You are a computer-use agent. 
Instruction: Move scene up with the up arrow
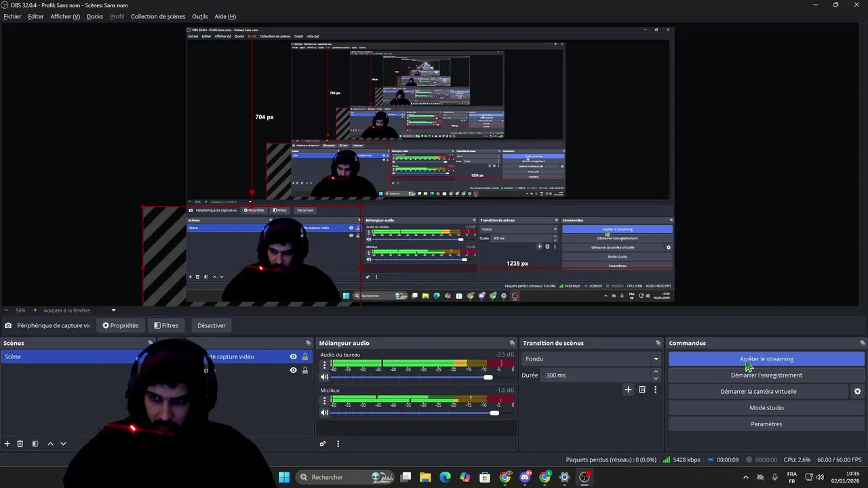(x=50, y=444)
